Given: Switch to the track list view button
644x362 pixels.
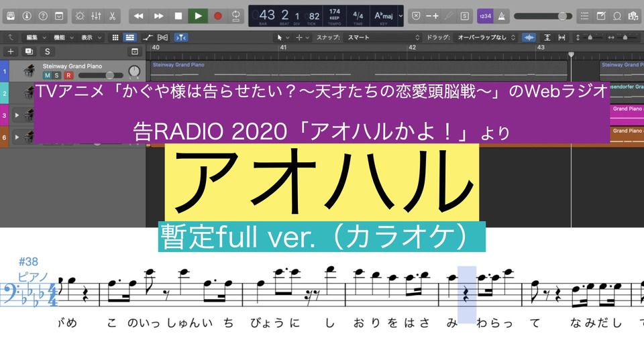Looking at the screenshot, I should pyautogui.click(x=129, y=38).
